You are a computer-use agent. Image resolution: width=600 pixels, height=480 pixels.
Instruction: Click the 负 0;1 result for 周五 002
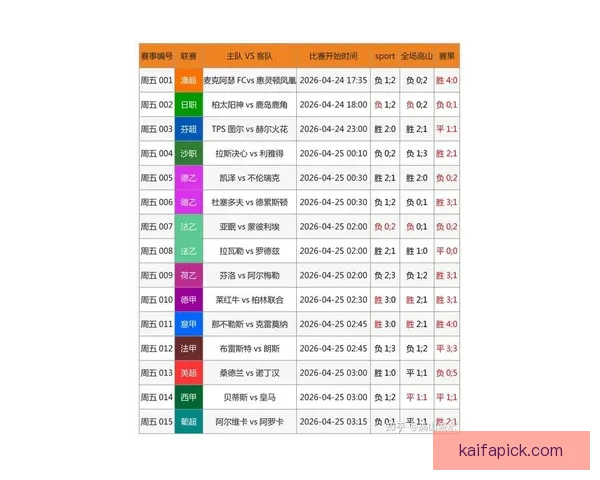(x=447, y=105)
